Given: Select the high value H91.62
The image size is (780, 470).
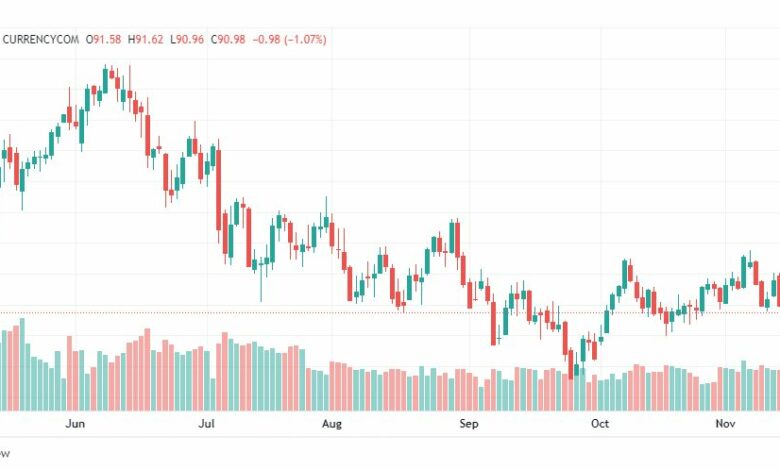Looking at the screenshot, I should 145,39.
